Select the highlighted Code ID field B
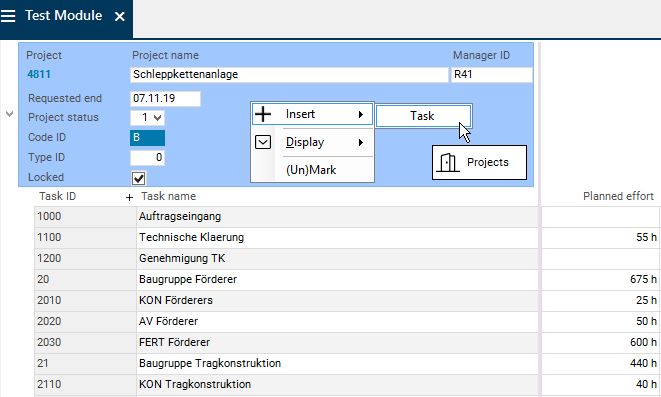 (148, 138)
